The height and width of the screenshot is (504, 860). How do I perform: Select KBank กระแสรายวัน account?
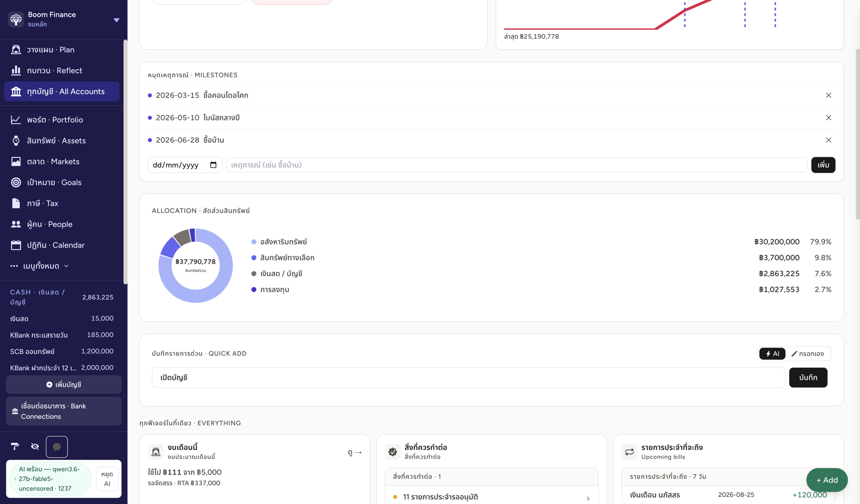pyautogui.click(x=62, y=335)
